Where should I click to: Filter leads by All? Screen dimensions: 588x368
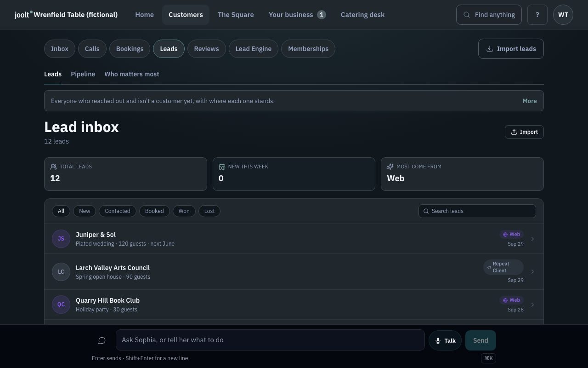pyautogui.click(x=61, y=211)
